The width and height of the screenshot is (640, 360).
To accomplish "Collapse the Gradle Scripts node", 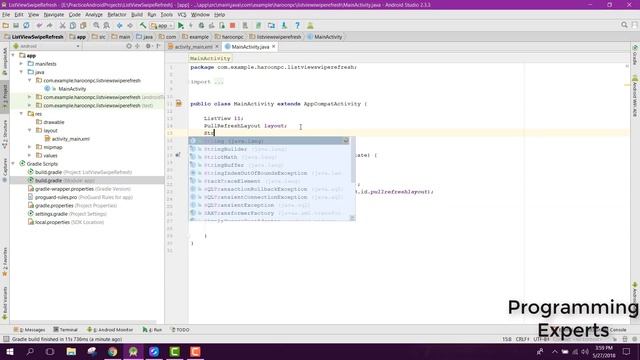I will tap(13, 164).
